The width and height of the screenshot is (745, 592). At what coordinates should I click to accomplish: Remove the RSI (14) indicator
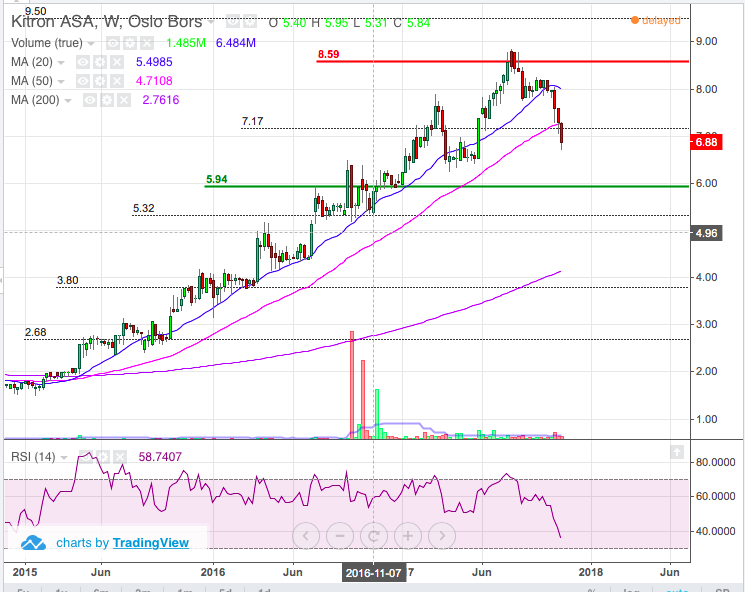(120, 457)
